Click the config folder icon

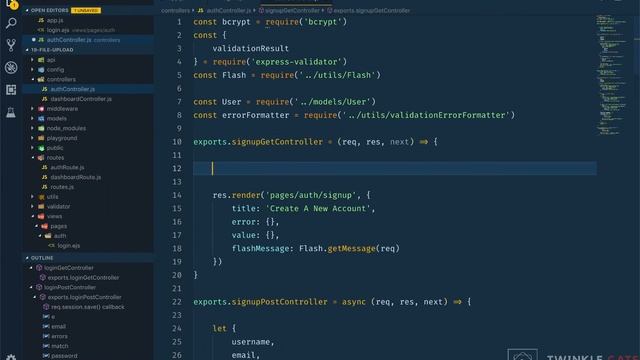(x=41, y=69)
